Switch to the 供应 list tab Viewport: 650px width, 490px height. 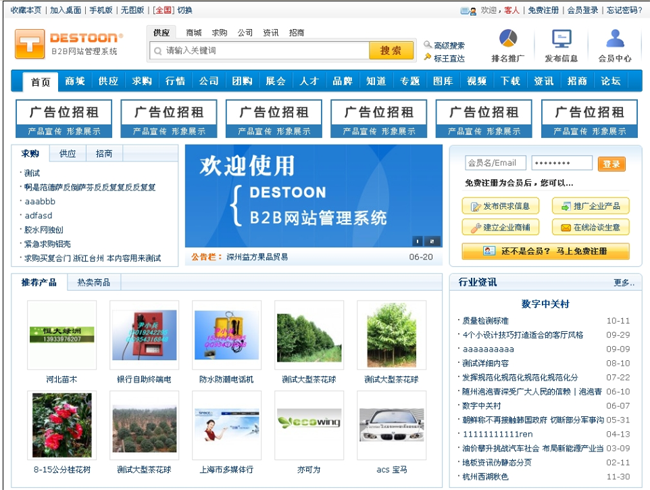click(68, 153)
